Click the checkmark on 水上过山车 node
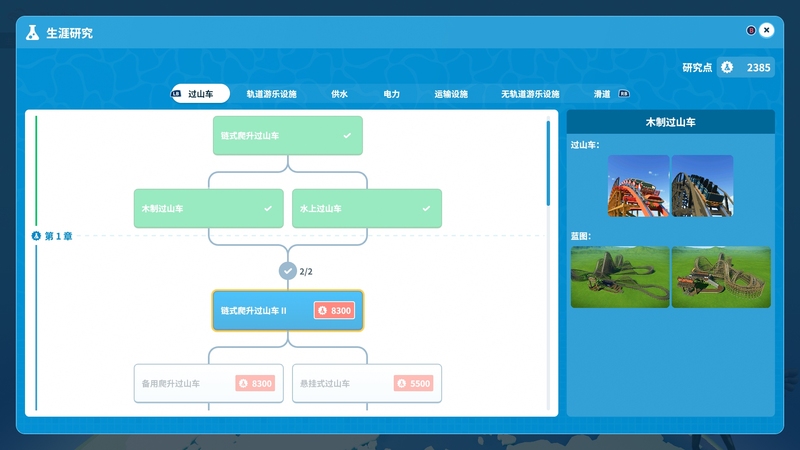 click(x=426, y=209)
